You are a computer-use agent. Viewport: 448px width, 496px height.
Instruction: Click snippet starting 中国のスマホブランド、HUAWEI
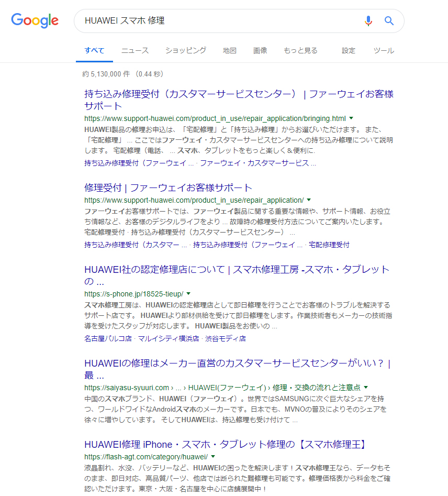click(236, 410)
